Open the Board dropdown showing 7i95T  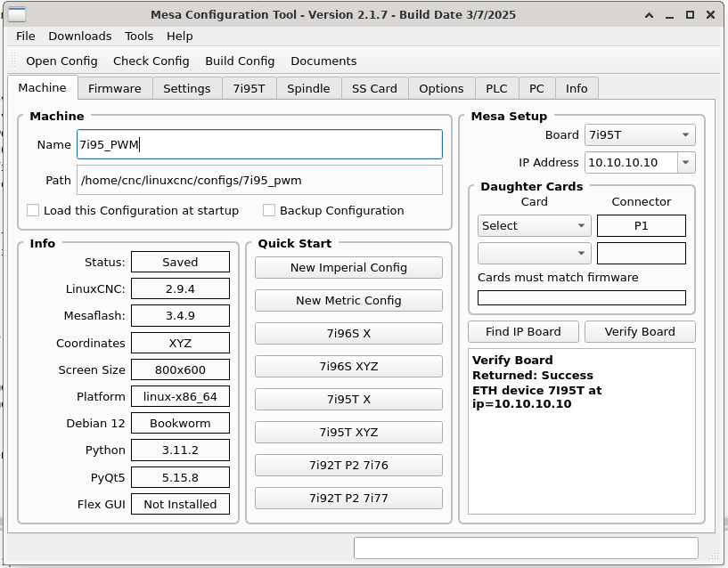coord(640,135)
